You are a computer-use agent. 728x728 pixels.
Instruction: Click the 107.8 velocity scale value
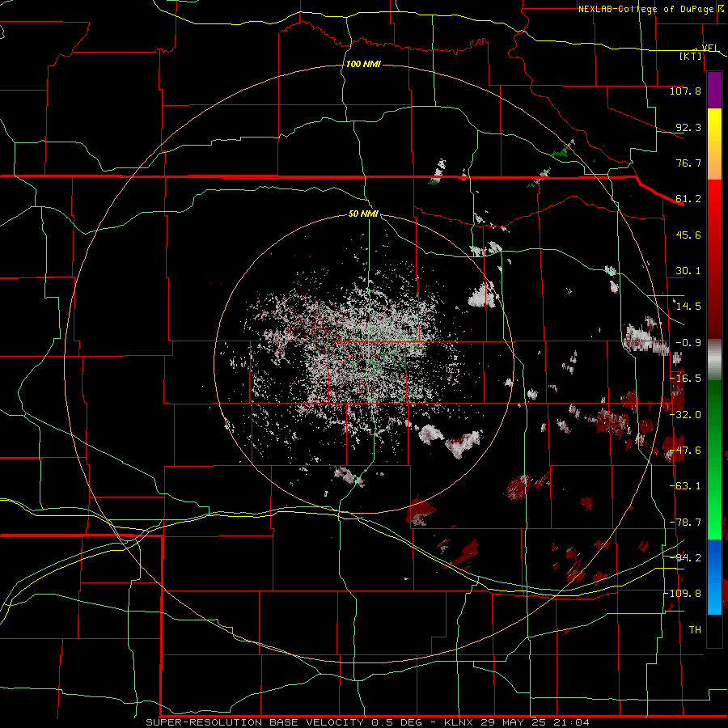coord(685,91)
